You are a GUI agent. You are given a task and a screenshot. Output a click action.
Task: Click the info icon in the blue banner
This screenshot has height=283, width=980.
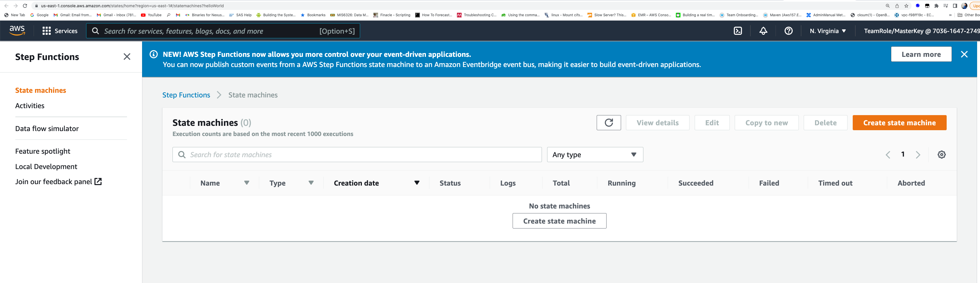tap(154, 55)
